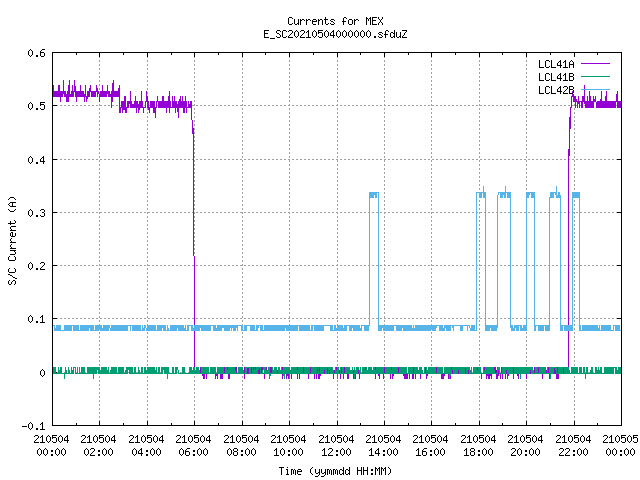
Task: Click the chart title 'Currents for MEX'
Action: pyautogui.click(x=335, y=21)
